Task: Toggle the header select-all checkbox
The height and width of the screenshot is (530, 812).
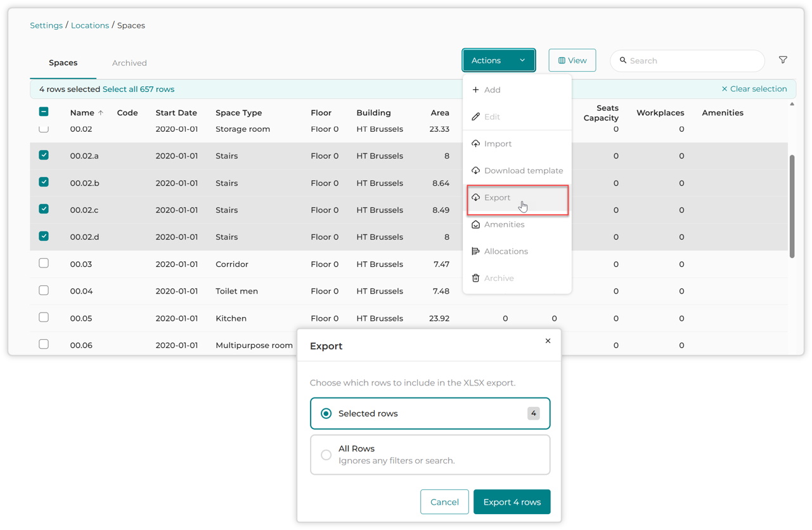Action: tap(44, 112)
